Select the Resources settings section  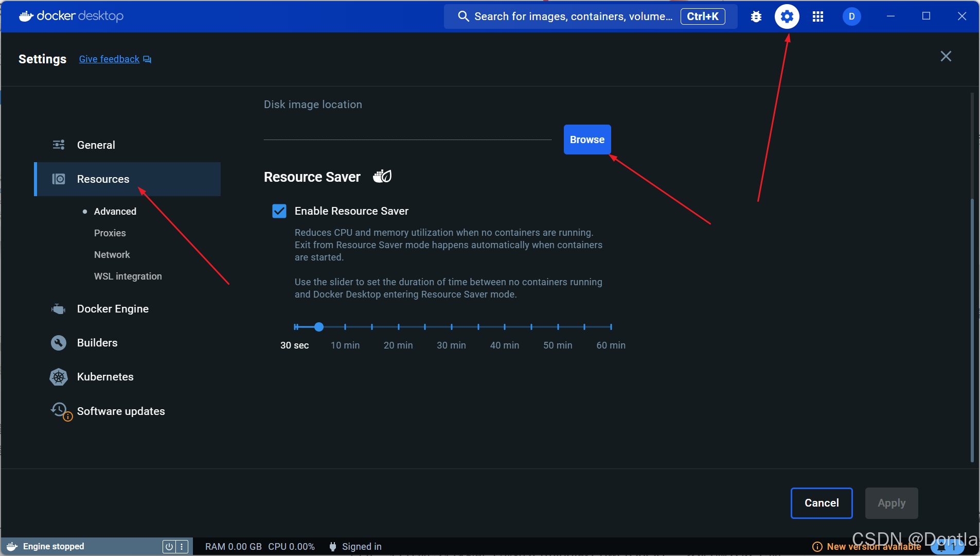point(128,179)
